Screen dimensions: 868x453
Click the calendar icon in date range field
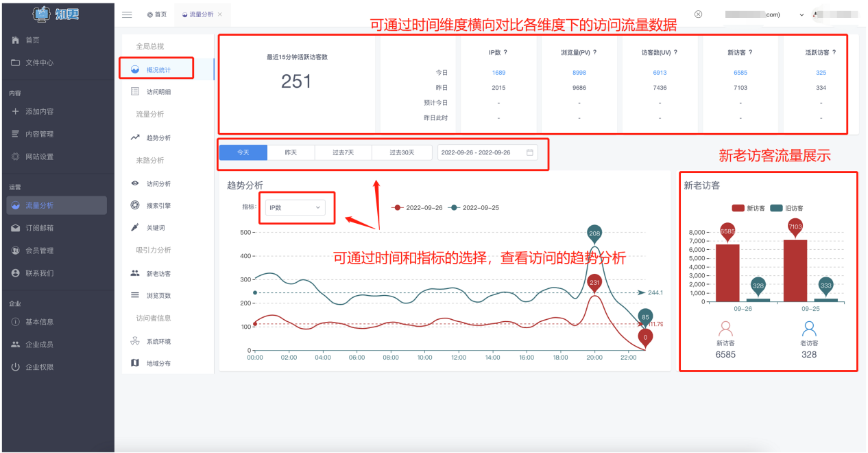tap(530, 152)
